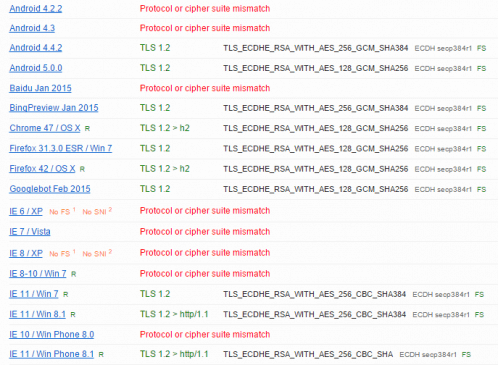Image resolution: width=498 pixels, height=365 pixels.
Task: Select mismatch message in IE 8-10 / Win 7 row
Action: pyautogui.click(x=205, y=274)
